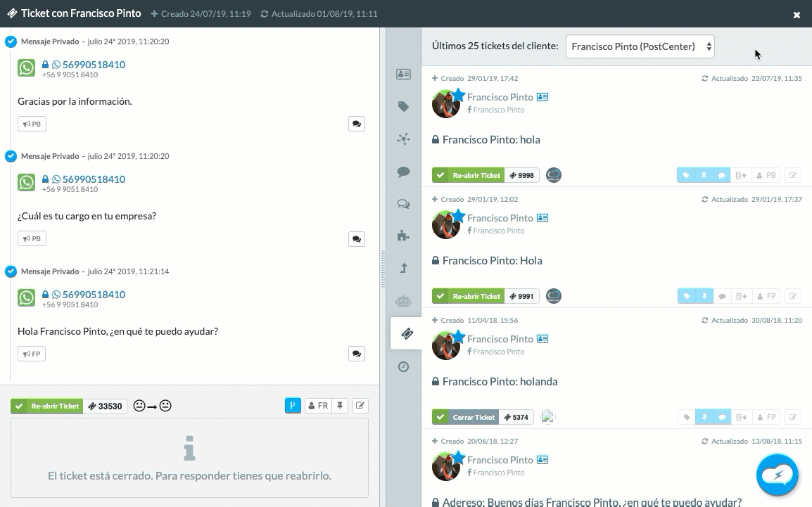Image resolution: width=812 pixels, height=507 pixels.
Task: Click the FP assignee on ticket 5374
Action: pyautogui.click(x=766, y=417)
